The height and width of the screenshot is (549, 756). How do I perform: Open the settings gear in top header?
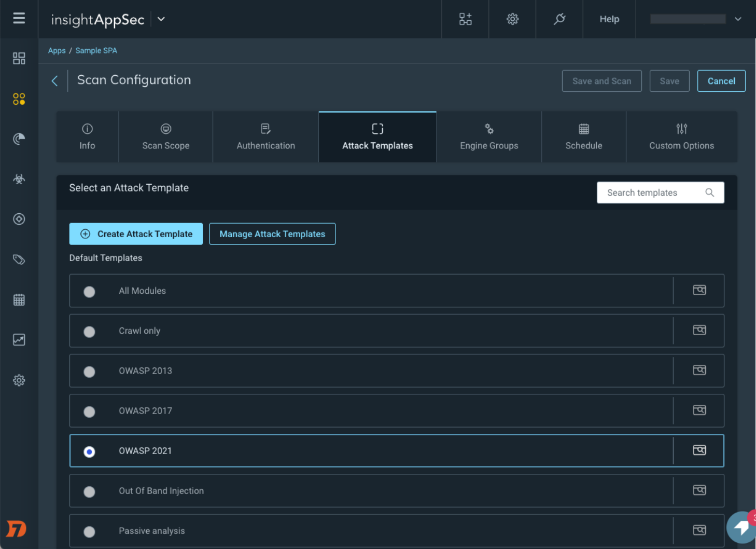512,19
